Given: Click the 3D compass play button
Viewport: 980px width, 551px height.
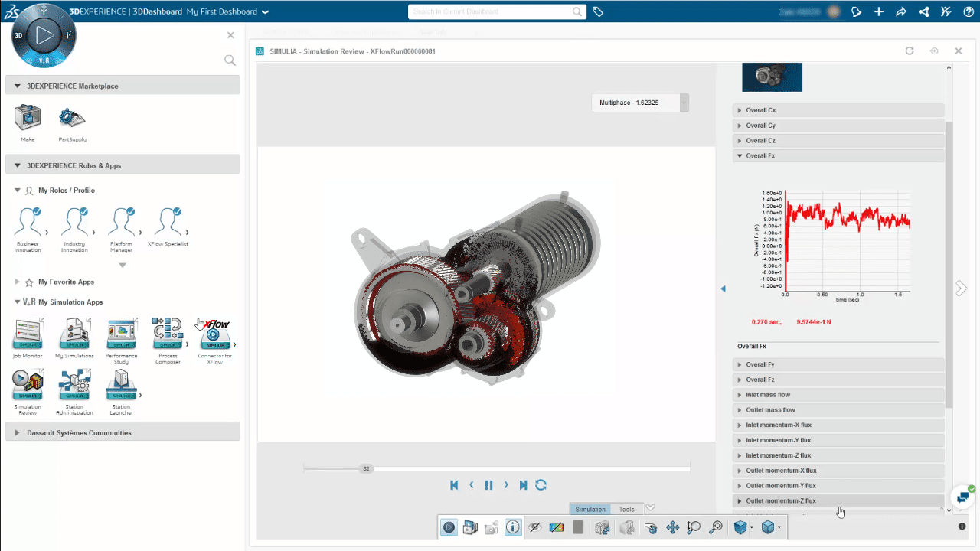Looking at the screenshot, I should [x=44, y=35].
